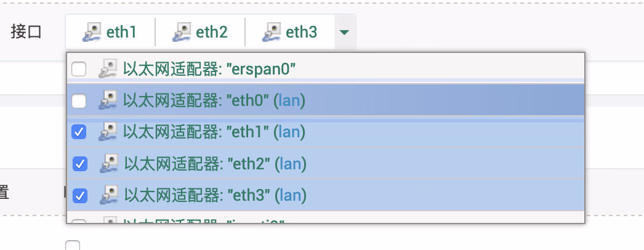Click the eth3 adapter icon in dropdown list
Screen dimensions: 644x250
pos(107,195)
